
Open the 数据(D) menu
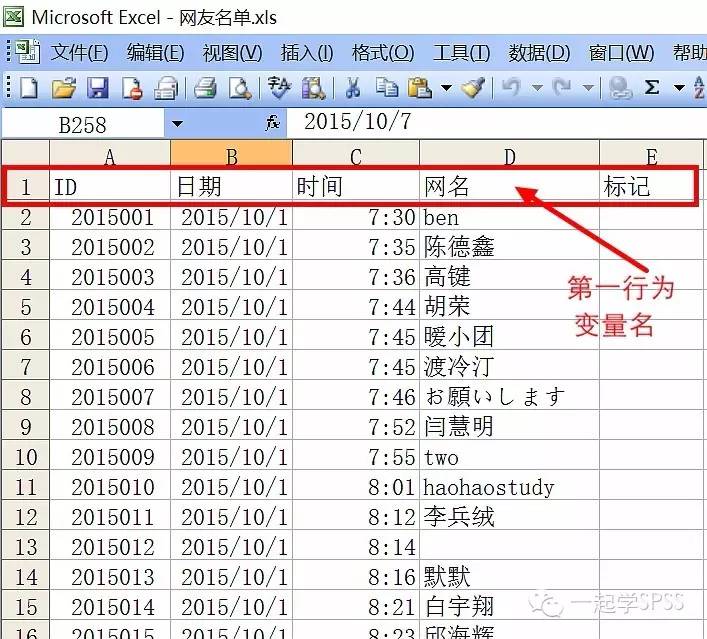(539, 53)
